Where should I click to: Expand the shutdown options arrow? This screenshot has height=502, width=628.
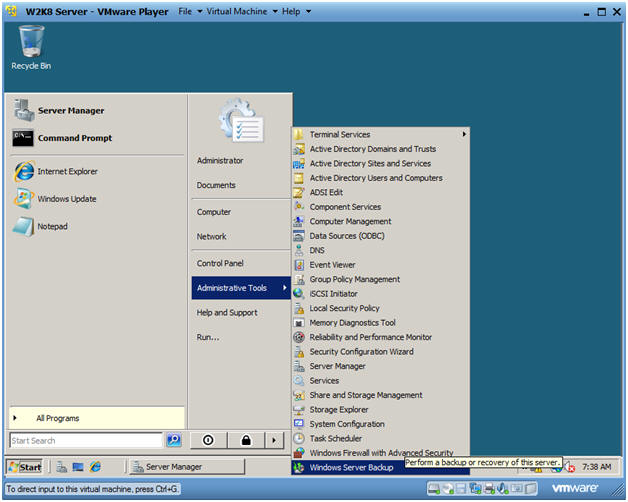[274, 440]
